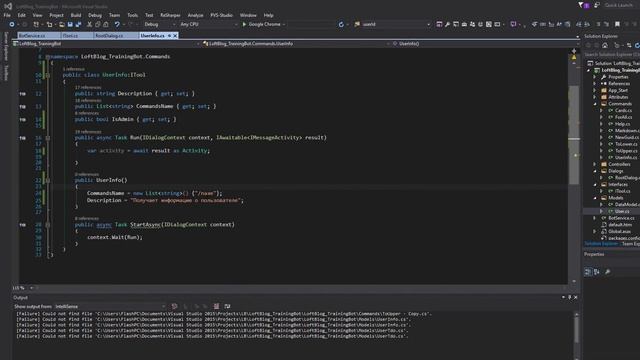Close the Output panel
The image size is (640, 360).
click(576, 297)
